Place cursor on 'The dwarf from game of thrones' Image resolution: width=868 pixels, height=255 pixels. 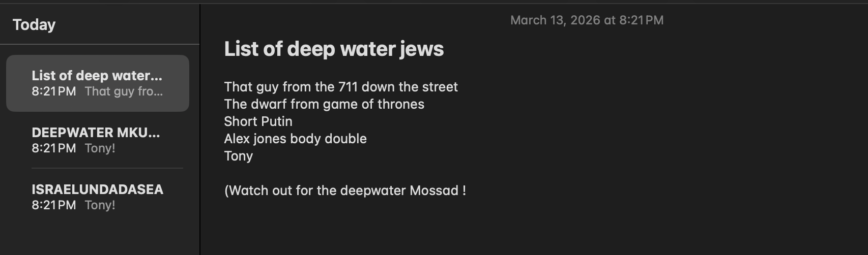coord(324,104)
